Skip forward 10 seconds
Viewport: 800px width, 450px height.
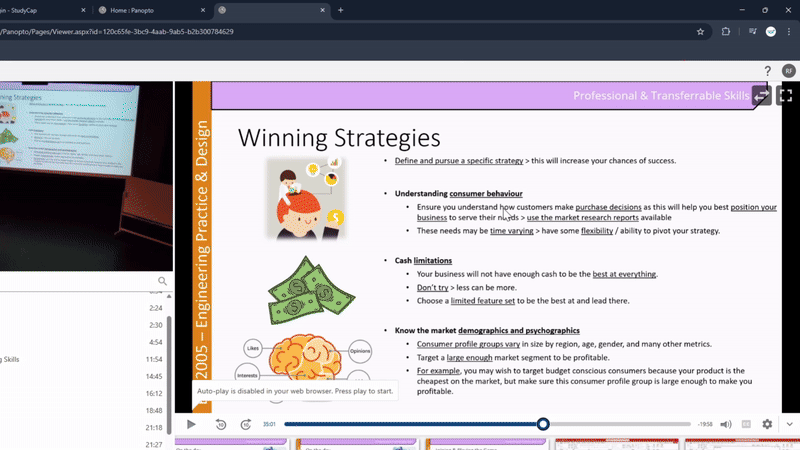[245, 424]
